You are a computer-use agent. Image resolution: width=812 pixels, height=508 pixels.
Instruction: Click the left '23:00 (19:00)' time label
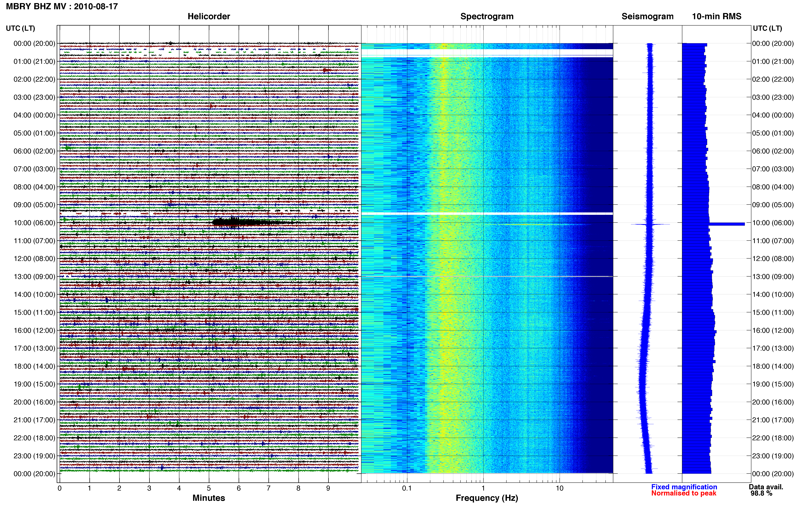[x=34, y=456]
